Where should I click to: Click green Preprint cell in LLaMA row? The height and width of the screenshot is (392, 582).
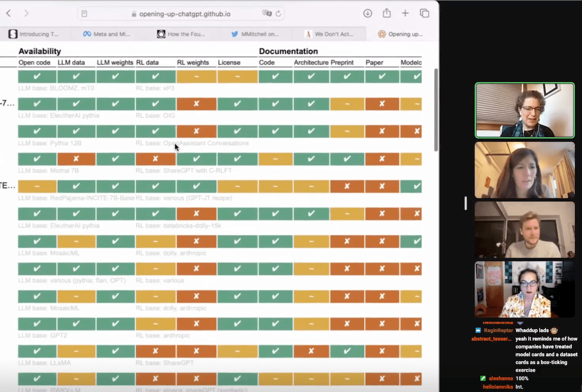[x=347, y=351]
